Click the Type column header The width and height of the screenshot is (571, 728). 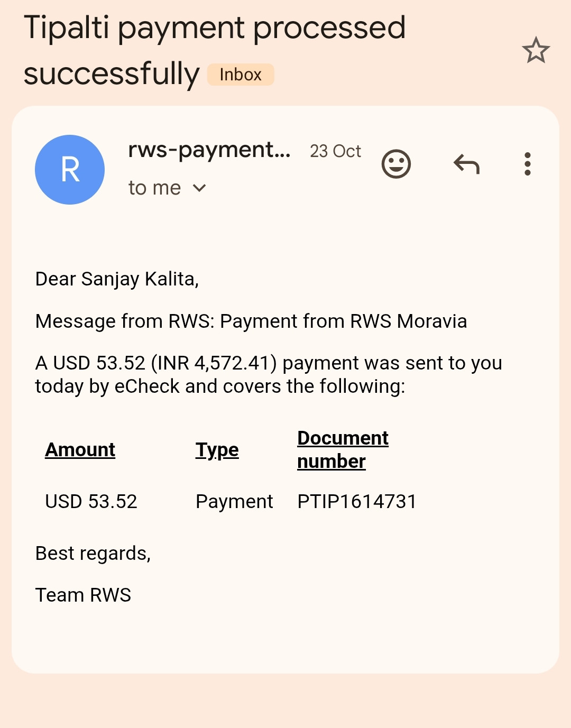pos(217,450)
